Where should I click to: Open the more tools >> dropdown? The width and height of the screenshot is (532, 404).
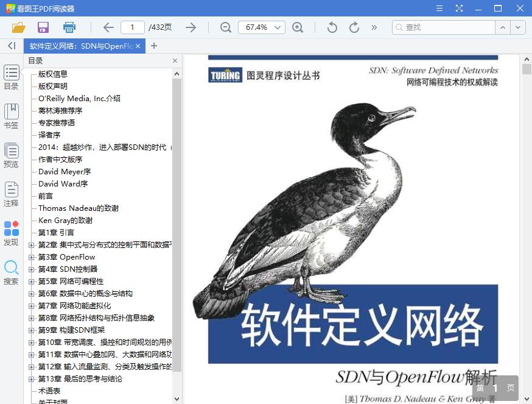click(x=373, y=27)
